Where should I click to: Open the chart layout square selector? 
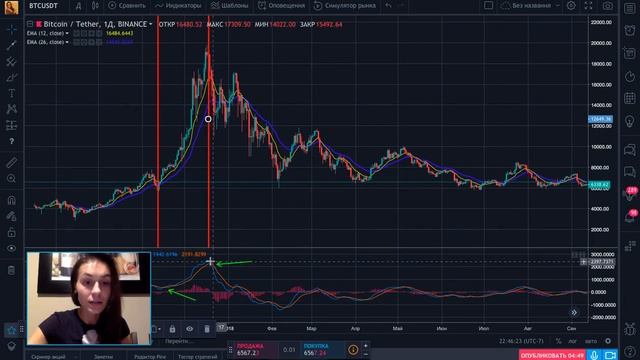[x=489, y=6]
